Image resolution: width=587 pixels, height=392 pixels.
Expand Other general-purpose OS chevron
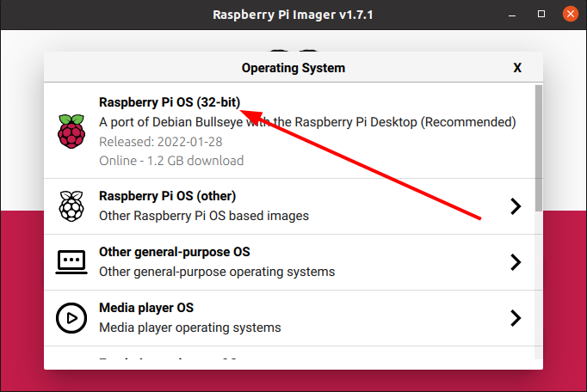click(x=516, y=262)
